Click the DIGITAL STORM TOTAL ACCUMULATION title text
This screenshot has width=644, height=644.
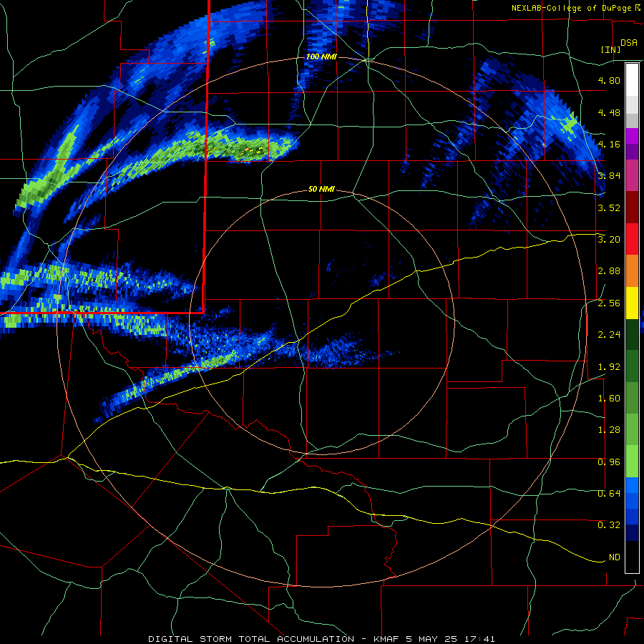(251, 639)
